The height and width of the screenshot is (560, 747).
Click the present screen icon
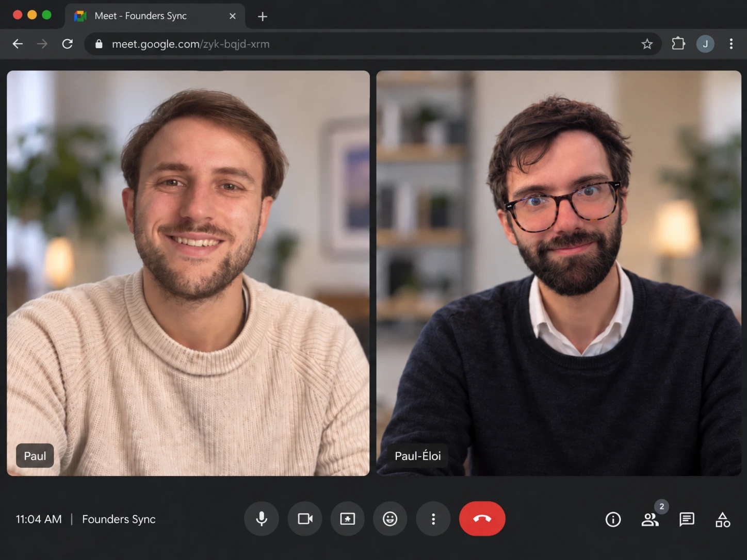pos(348,519)
